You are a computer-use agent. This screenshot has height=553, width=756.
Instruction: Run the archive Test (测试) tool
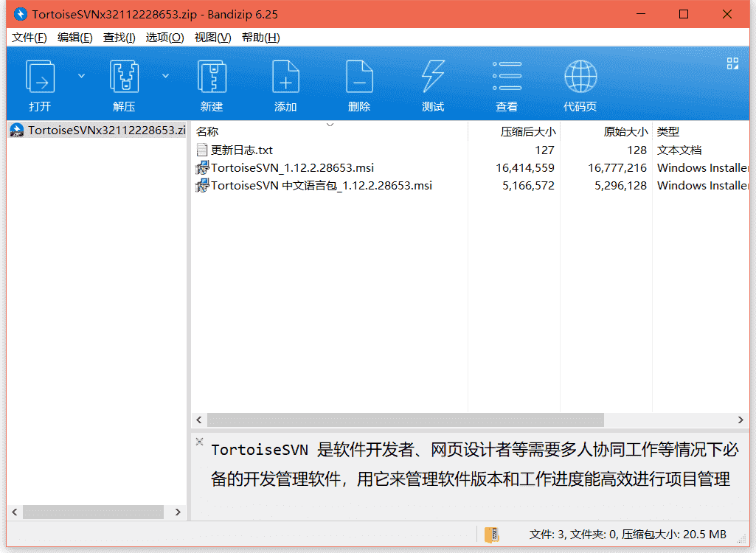point(433,76)
